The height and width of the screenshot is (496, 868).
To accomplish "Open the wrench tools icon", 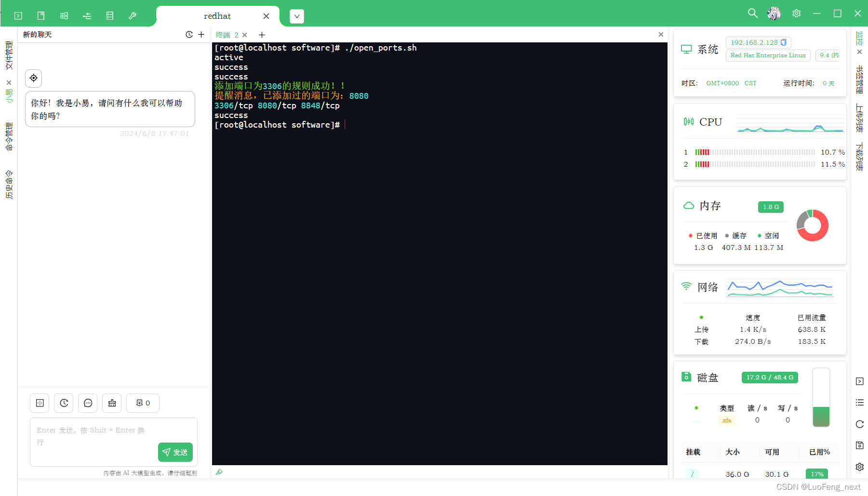I will point(133,16).
